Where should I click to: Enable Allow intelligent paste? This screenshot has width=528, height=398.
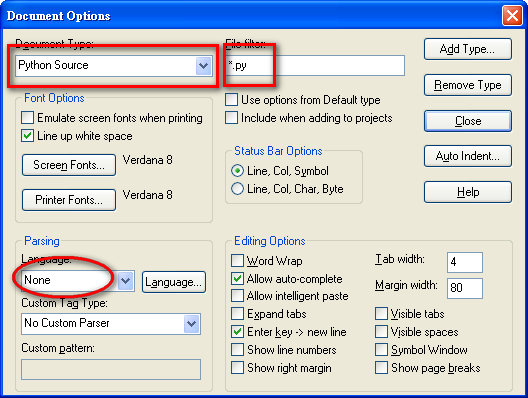click(x=237, y=296)
